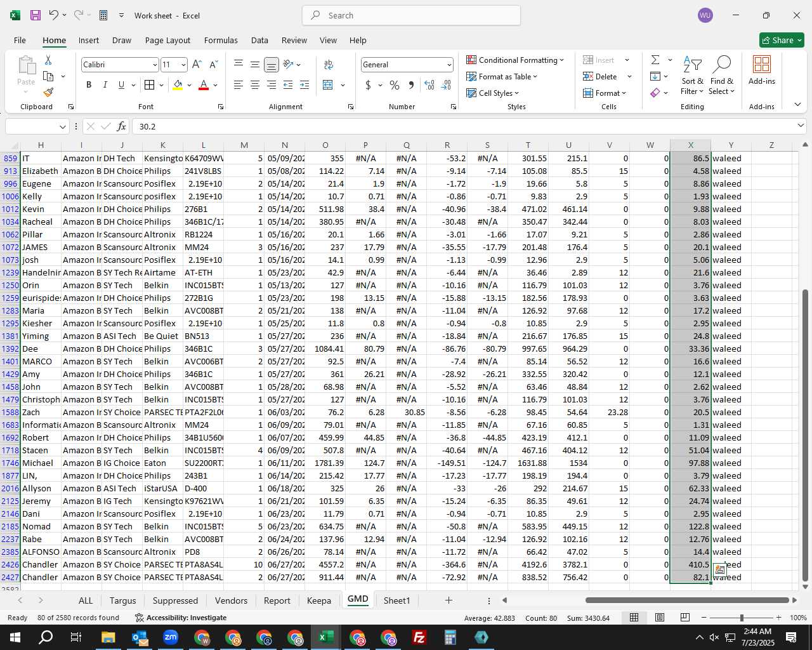This screenshot has height=650, width=812.
Task: Open the General number format dropdown
Action: click(x=449, y=65)
